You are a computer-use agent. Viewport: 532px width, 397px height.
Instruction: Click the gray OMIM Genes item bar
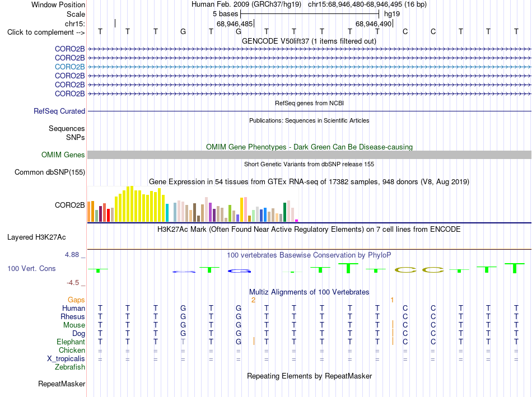pyautogui.click(x=309, y=155)
